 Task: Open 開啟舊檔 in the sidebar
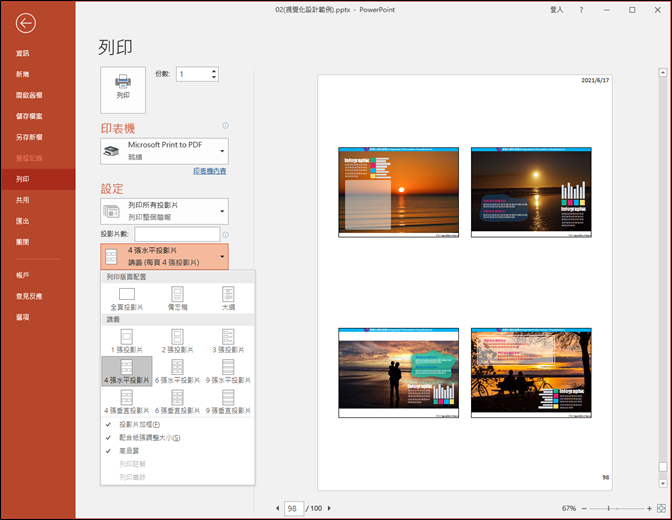[38, 95]
